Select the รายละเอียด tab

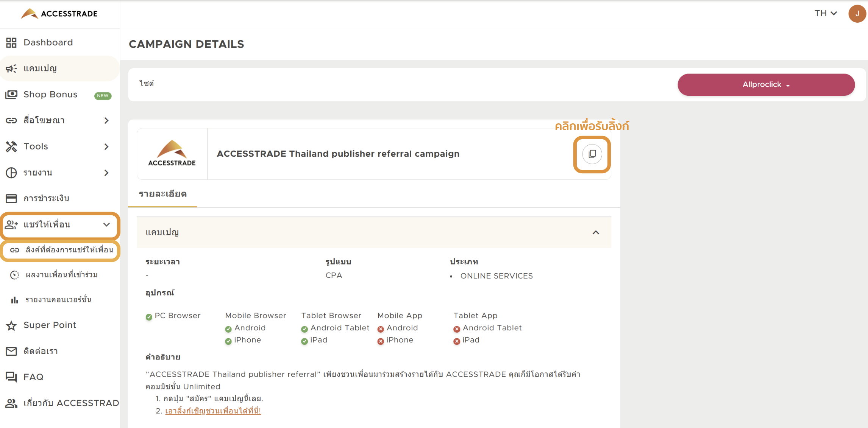(162, 194)
